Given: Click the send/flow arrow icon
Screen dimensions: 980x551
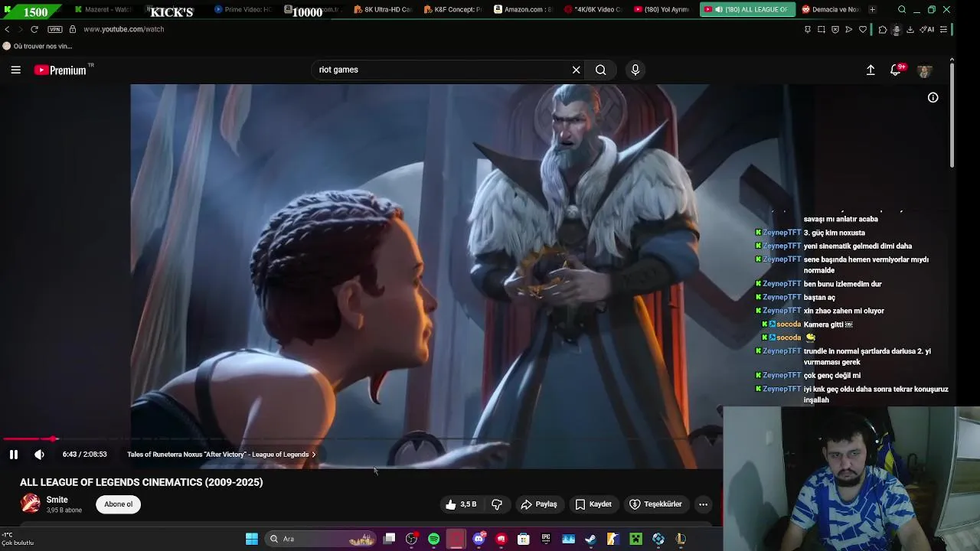Looking at the screenshot, I should click(x=849, y=29).
